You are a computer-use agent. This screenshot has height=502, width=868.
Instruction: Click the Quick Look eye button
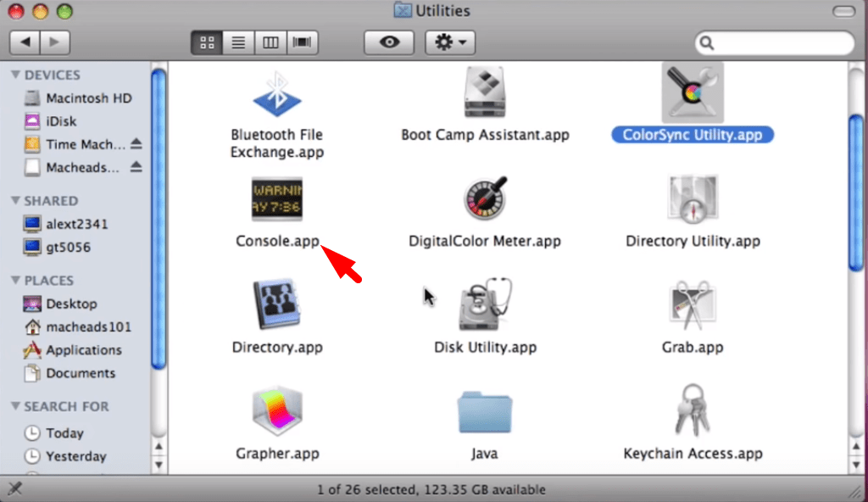[x=389, y=42]
